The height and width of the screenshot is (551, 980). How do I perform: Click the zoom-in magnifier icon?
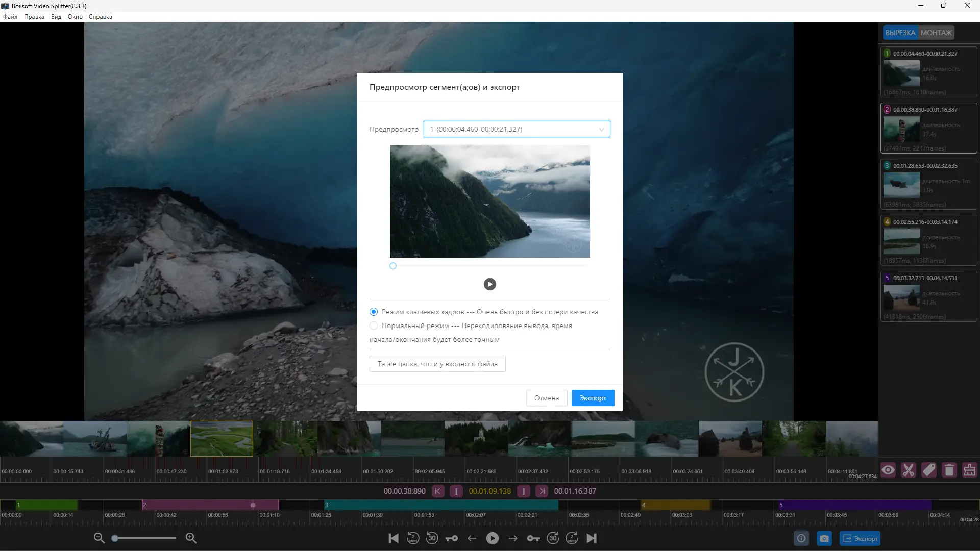pos(191,538)
